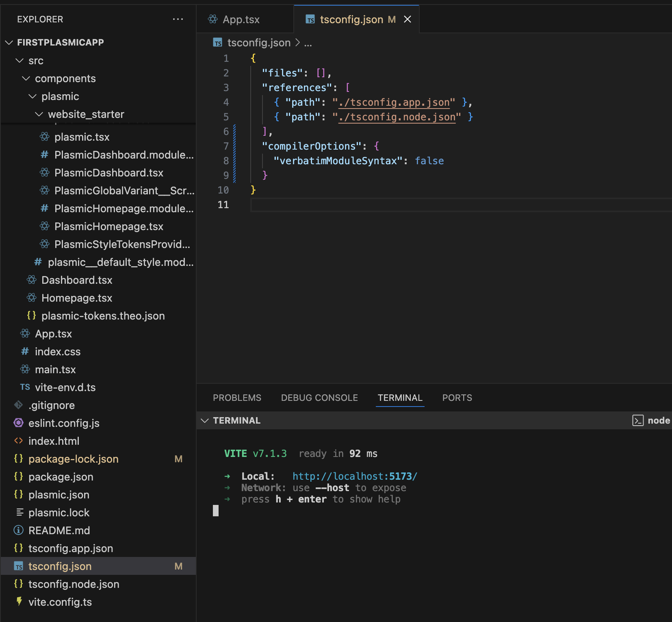Image resolution: width=672 pixels, height=622 pixels.
Task: Click the lightning icon of vite.config.ts
Action: (x=19, y=602)
